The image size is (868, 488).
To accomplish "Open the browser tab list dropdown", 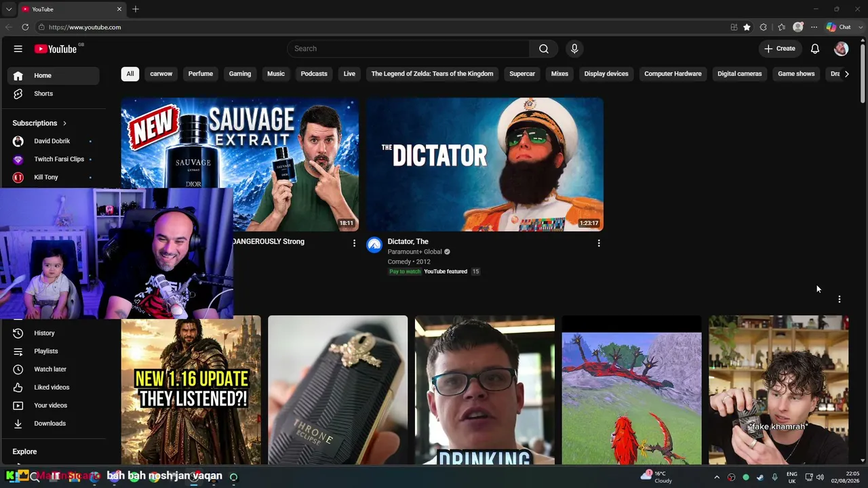I will tap(8, 9).
